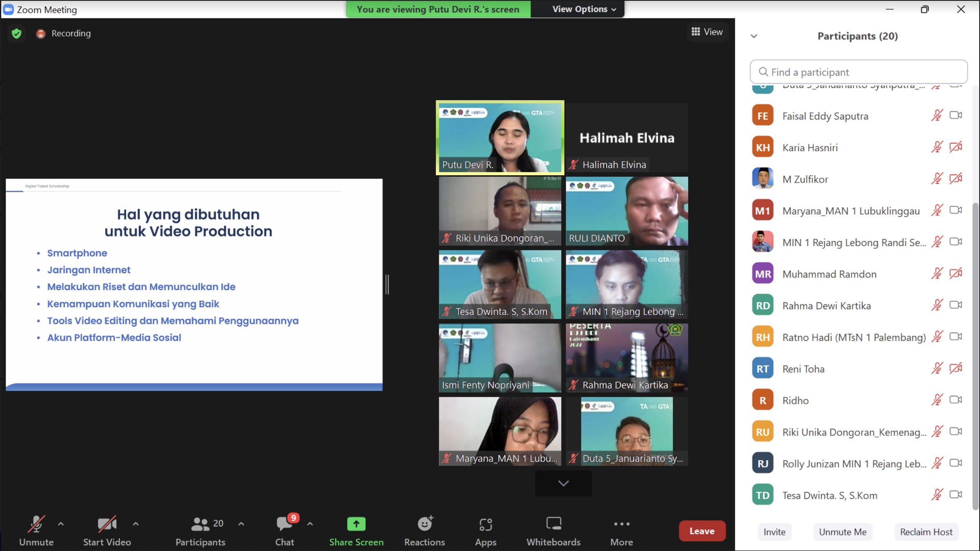Viewport: 980px width, 551px height.
Task: Open Whiteboards from the toolbar
Action: 553,524
